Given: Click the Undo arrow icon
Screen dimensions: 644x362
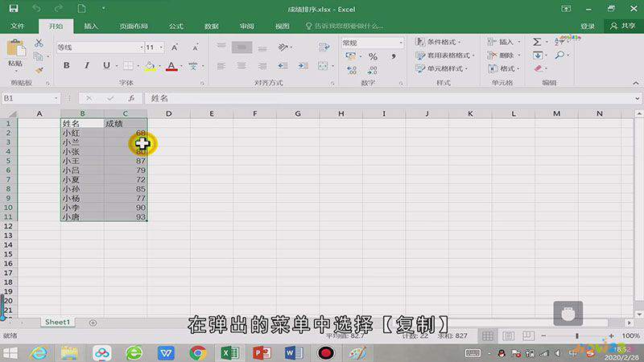Looking at the screenshot, I should (36, 9).
